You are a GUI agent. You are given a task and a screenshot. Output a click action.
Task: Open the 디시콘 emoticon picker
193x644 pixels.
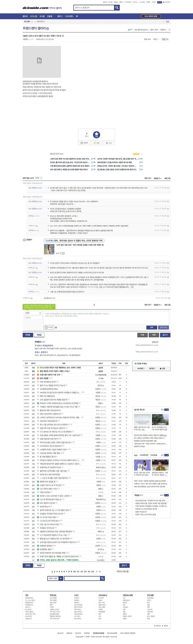coord(49,327)
